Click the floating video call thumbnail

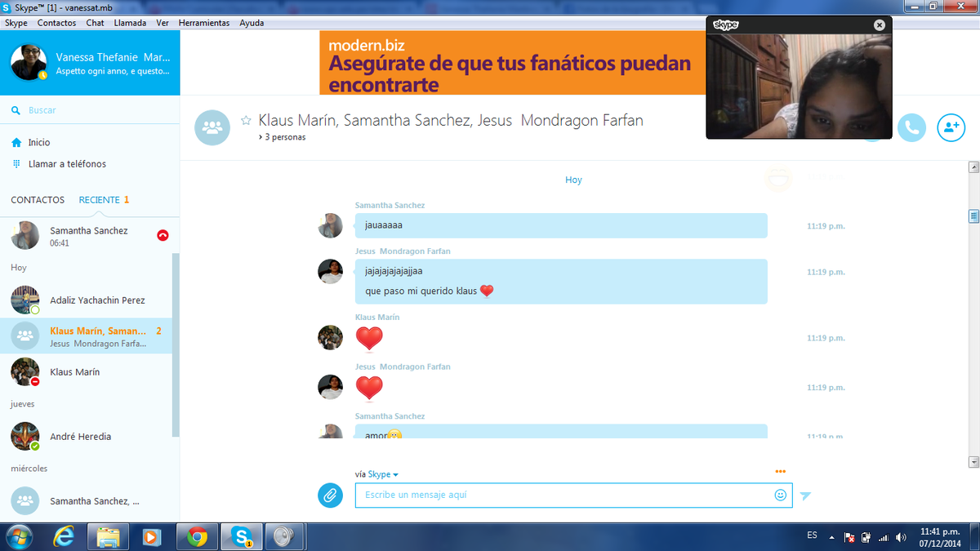tap(800, 86)
